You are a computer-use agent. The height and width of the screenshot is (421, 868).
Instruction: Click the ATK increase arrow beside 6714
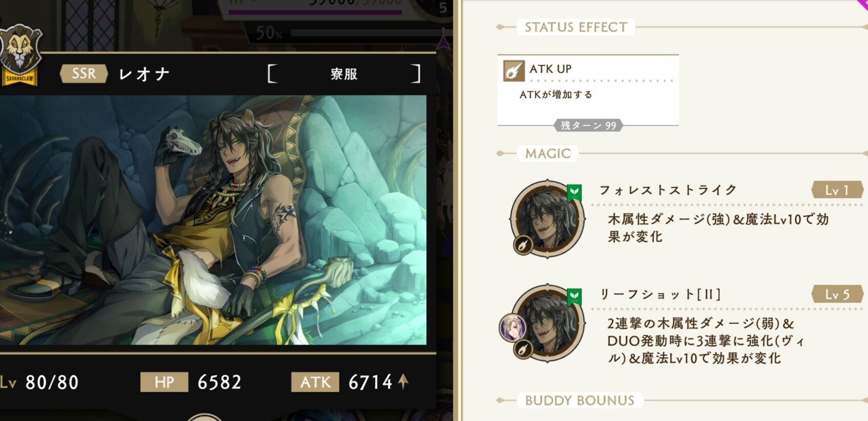tap(403, 381)
